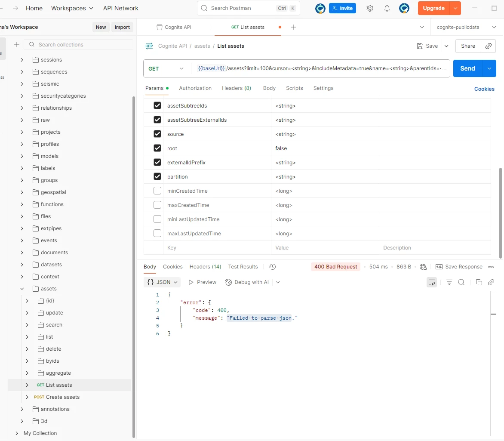Open a new request tab with plus icon
Screen dimensions: 504x441
(293, 28)
